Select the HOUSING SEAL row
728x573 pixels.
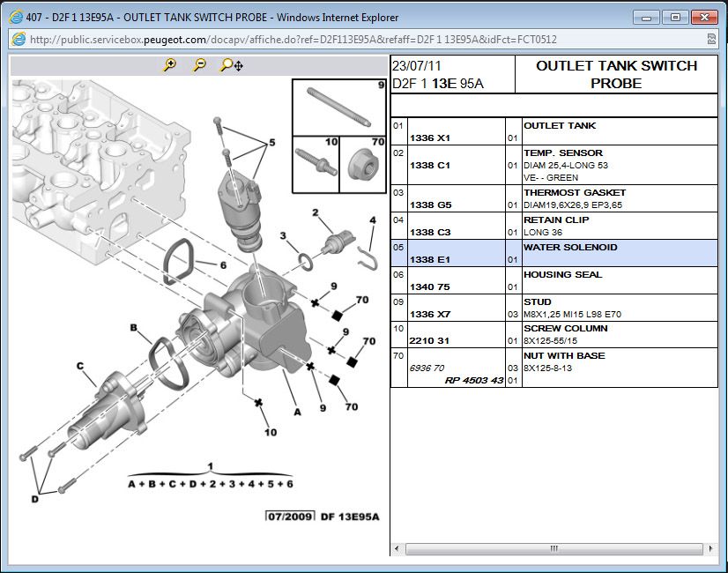tap(554, 280)
